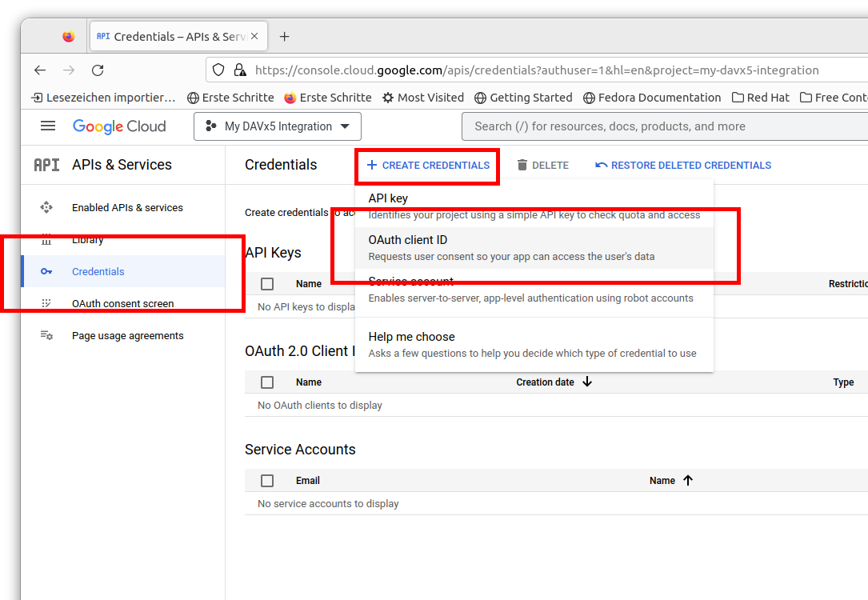Click the Enabled APIs & services icon
Image resolution: width=868 pixels, height=600 pixels.
[46, 207]
